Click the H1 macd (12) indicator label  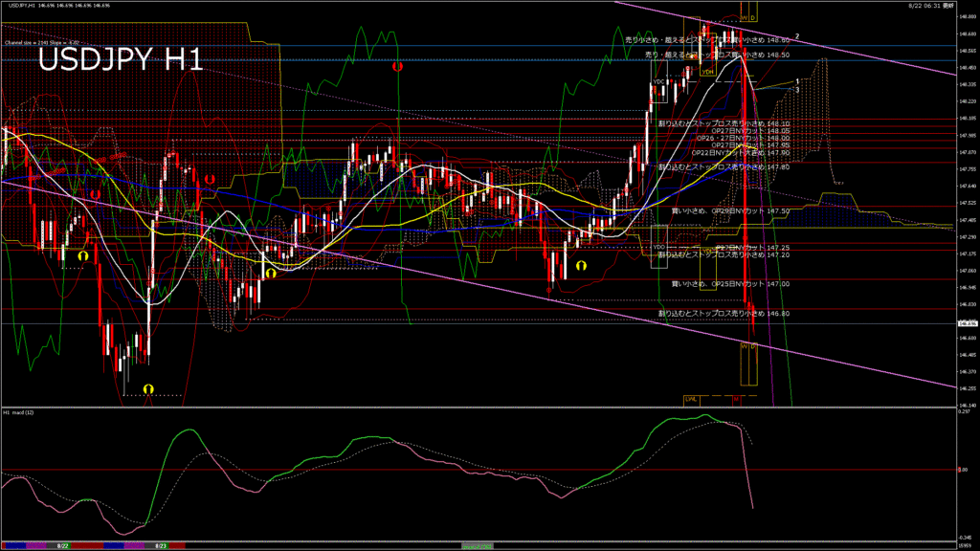[x=19, y=412]
